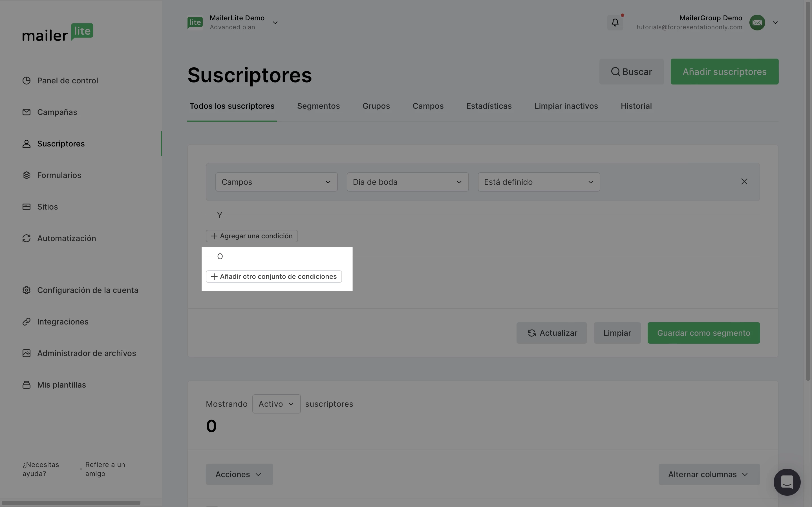Open the chat support bubble icon

(787, 482)
